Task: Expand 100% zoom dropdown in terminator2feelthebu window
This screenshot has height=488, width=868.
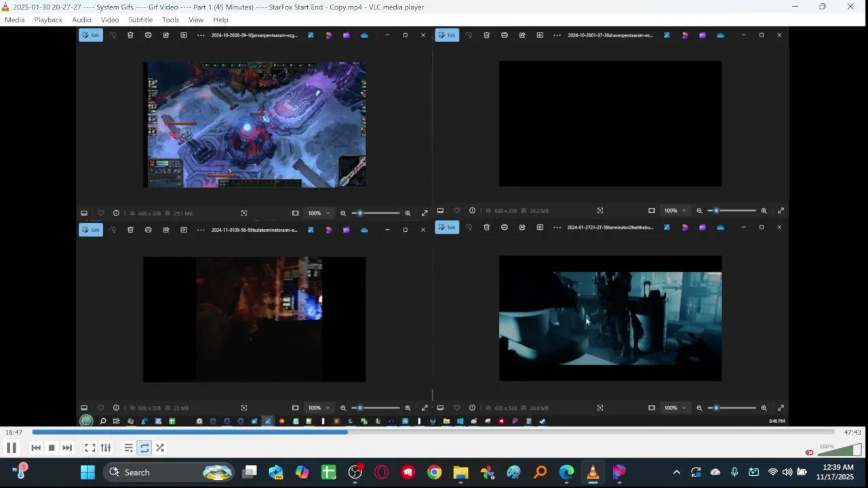Action: tap(675, 408)
